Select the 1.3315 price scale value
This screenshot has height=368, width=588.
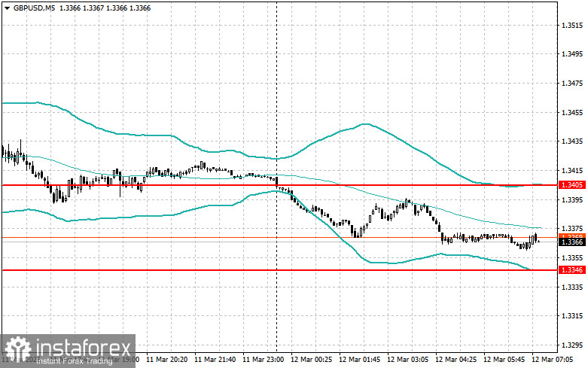[x=572, y=316]
